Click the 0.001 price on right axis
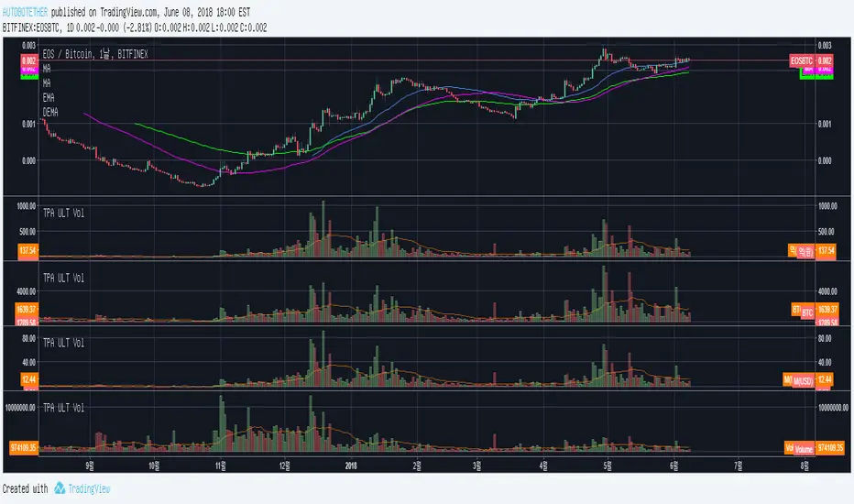This screenshot has width=854, height=504. (825, 125)
